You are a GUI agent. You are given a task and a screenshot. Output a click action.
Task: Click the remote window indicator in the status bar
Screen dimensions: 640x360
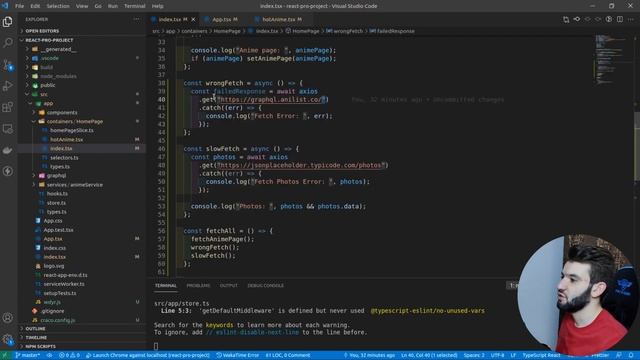click(5, 355)
